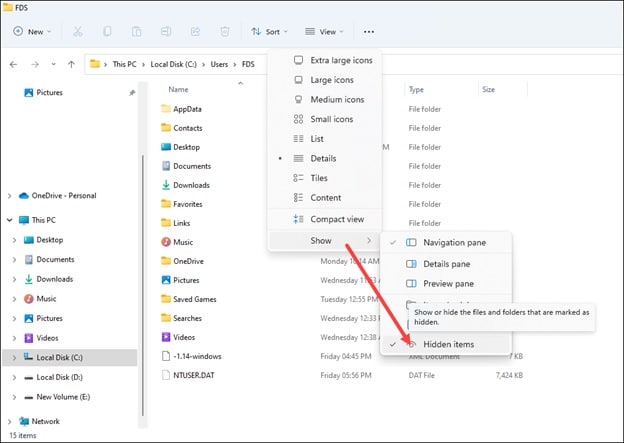Go up one folder with Up arrow
The image size is (624, 443).
(72, 64)
